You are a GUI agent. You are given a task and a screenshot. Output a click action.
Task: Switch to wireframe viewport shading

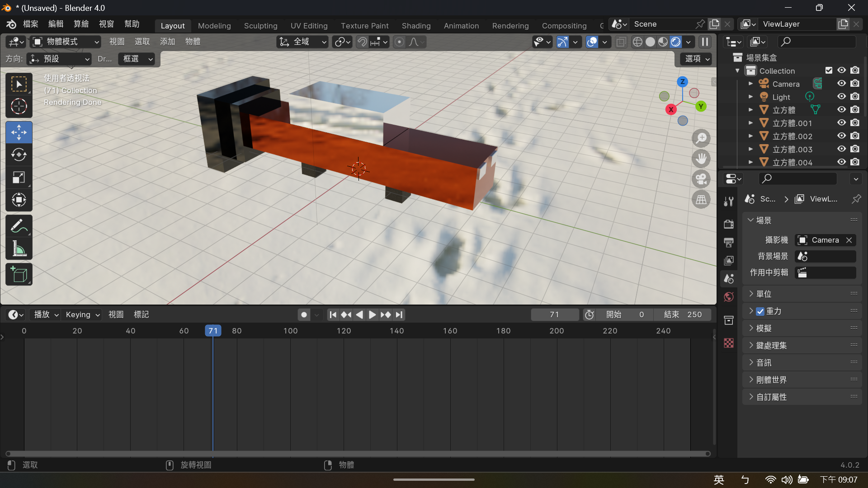pyautogui.click(x=637, y=42)
